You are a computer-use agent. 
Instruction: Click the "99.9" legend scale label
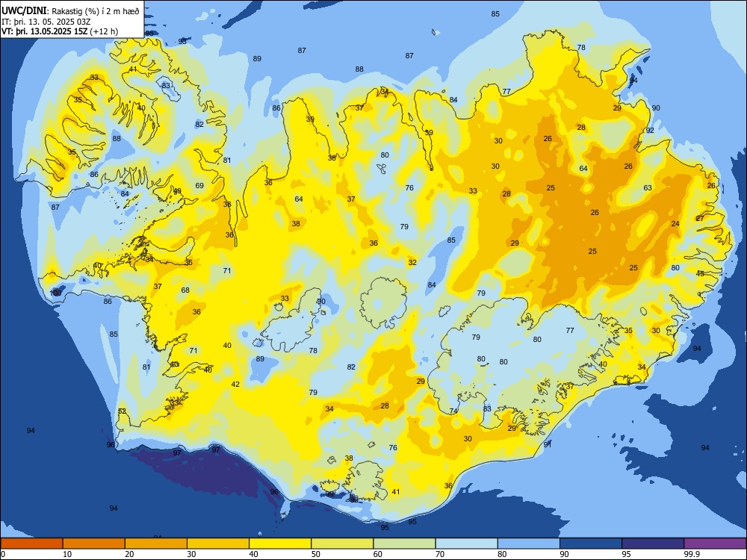692,554
